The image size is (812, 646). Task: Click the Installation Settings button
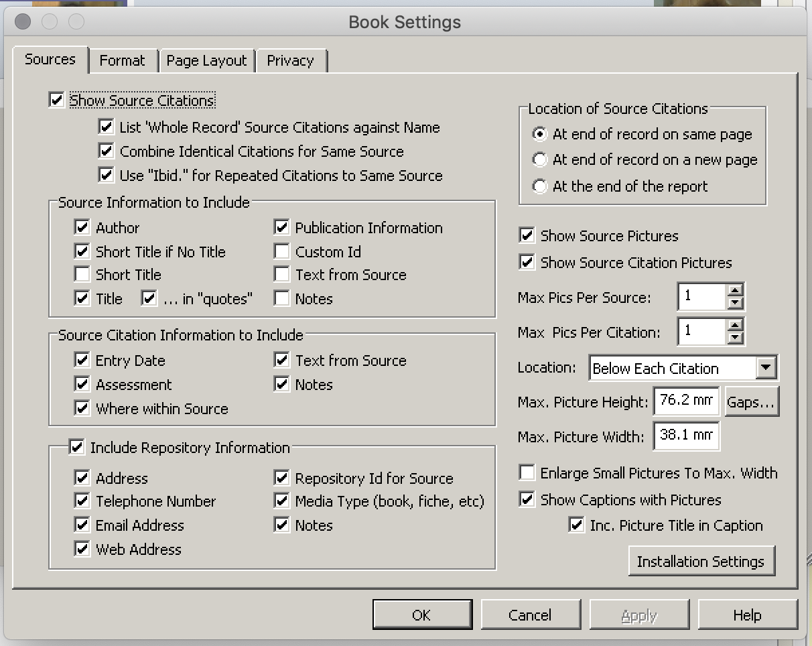click(701, 562)
